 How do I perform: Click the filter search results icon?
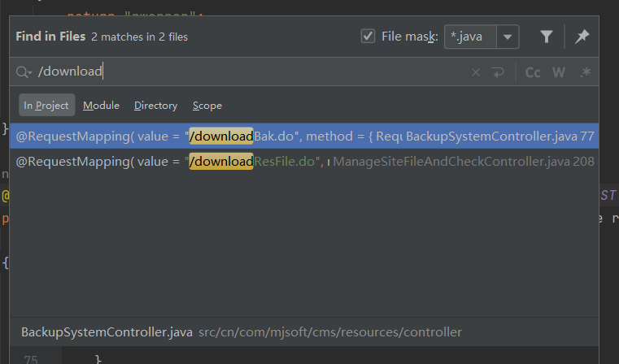tap(547, 37)
